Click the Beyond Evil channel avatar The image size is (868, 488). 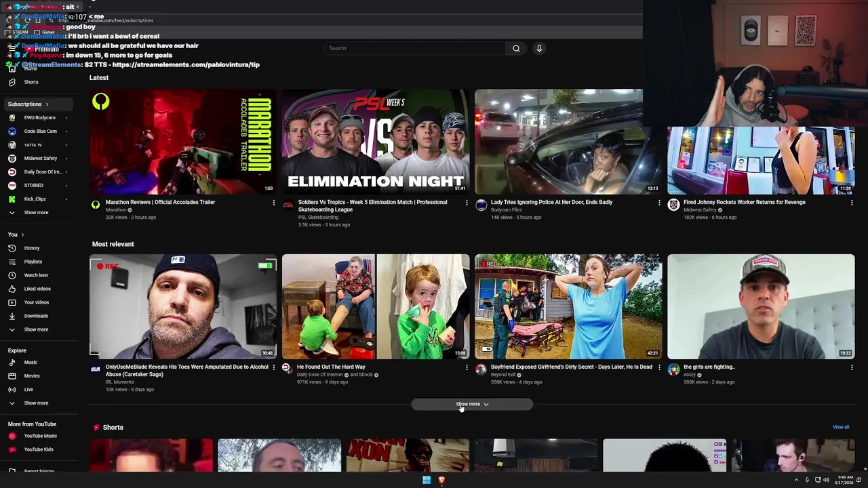click(x=481, y=369)
